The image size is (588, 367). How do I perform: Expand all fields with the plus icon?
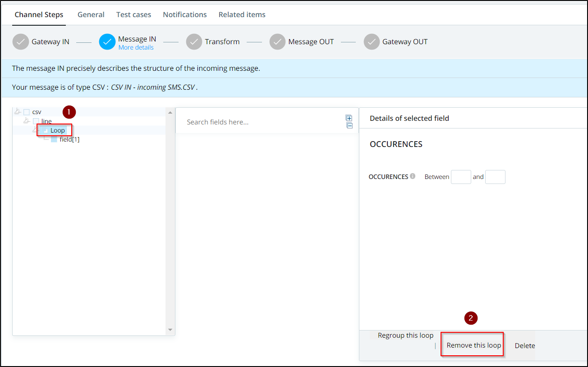[349, 119]
